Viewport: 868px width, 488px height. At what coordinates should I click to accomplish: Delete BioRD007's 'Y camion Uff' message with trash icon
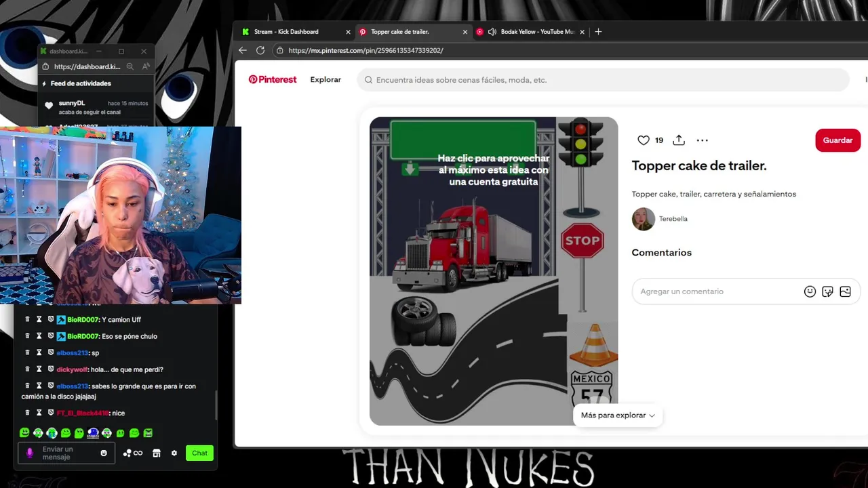pos(28,319)
